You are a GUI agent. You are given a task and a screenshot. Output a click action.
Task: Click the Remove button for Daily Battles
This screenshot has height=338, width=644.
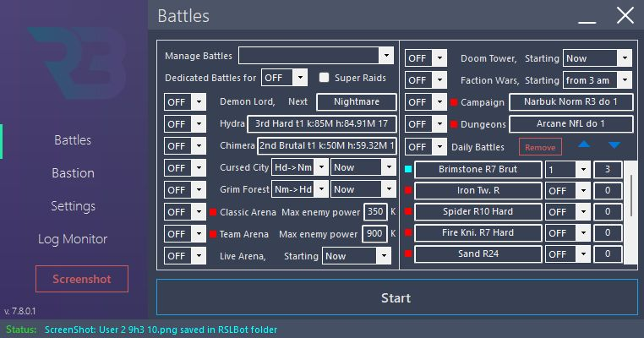pyautogui.click(x=540, y=147)
